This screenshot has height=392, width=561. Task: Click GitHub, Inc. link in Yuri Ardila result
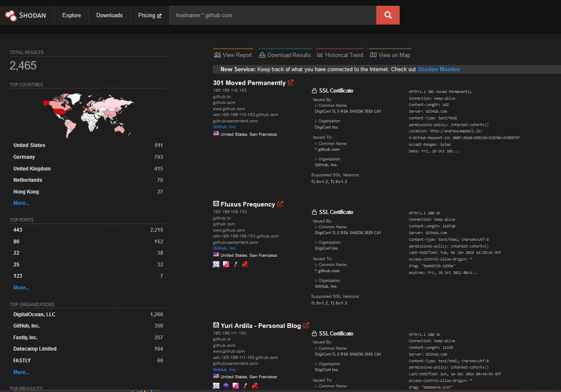pyautogui.click(x=224, y=370)
